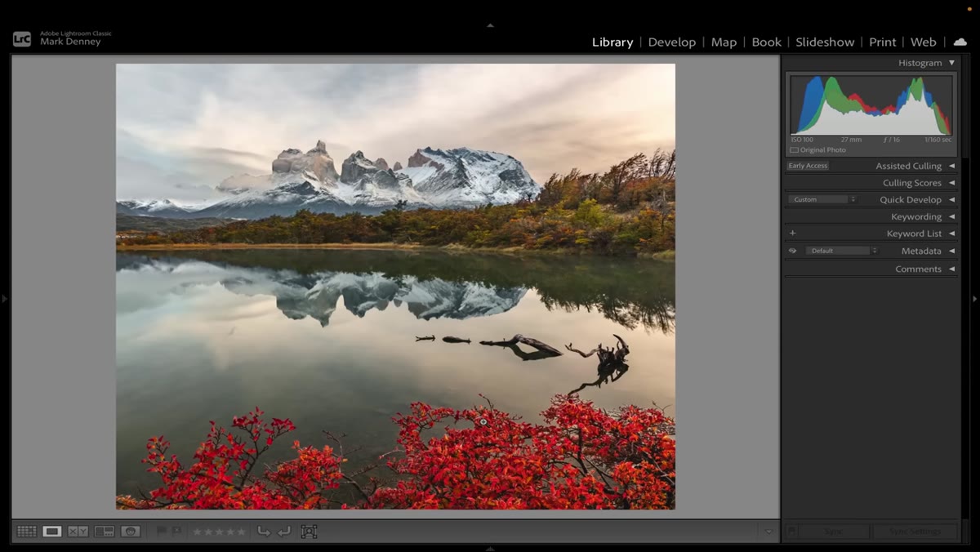Open Quick Develop Custom preset dropdown
Screen dimensions: 980x552
pos(822,200)
